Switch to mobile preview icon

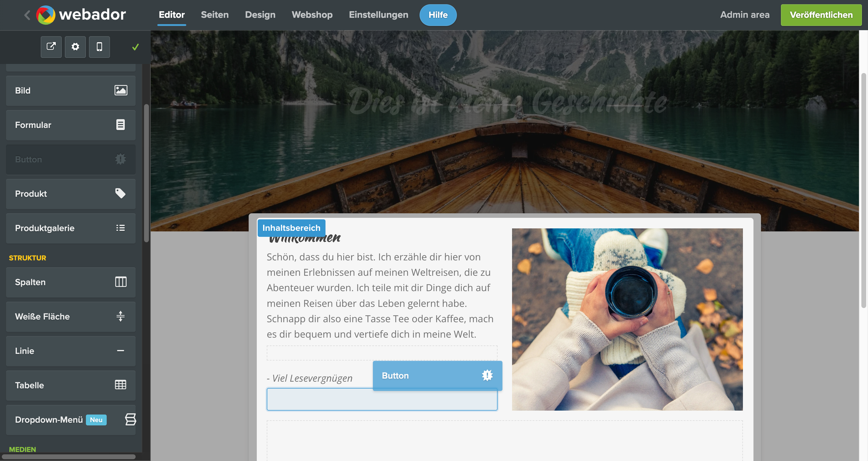click(99, 46)
